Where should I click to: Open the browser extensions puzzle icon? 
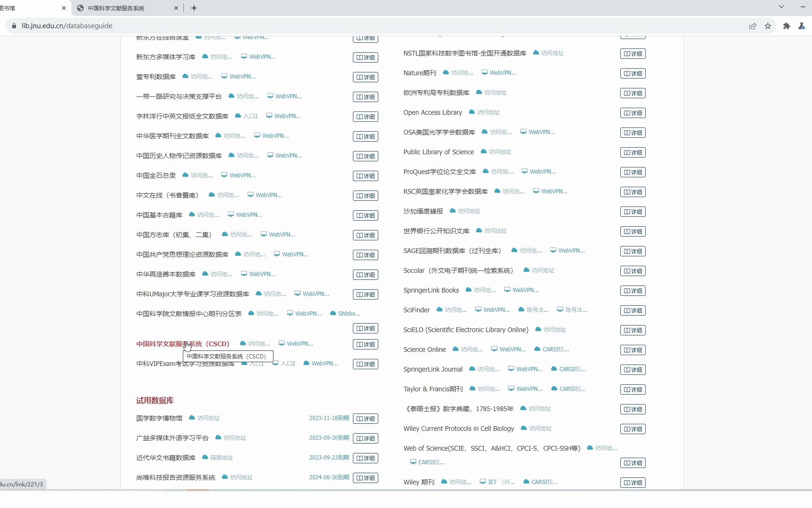point(787,26)
